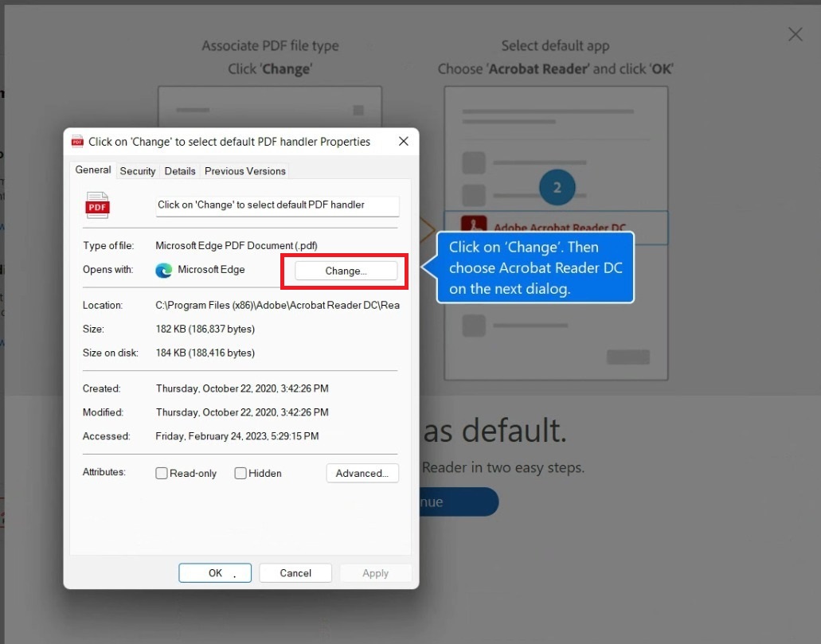
Task: Click the 'Microsoft Edge' opens-with label
Action: 211,270
